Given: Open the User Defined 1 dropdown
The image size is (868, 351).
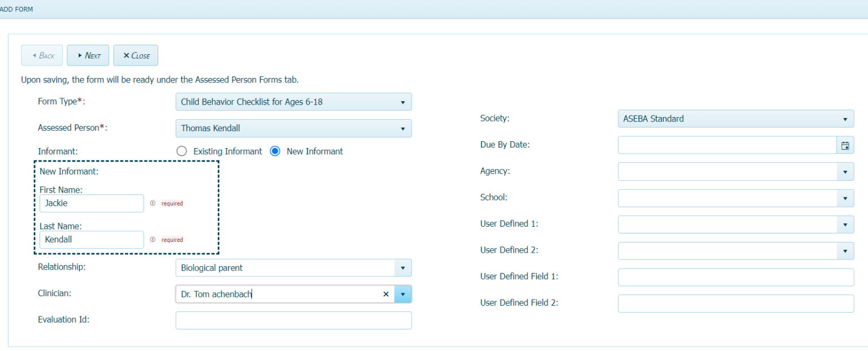Looking at the screenshot, I should pyautogui.click(x=845, y=224).
